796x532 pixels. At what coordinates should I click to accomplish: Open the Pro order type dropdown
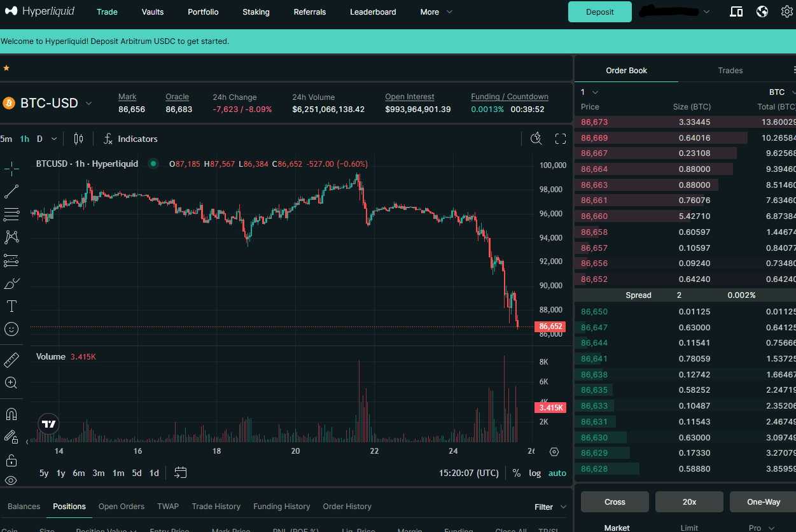click(762, 528)
